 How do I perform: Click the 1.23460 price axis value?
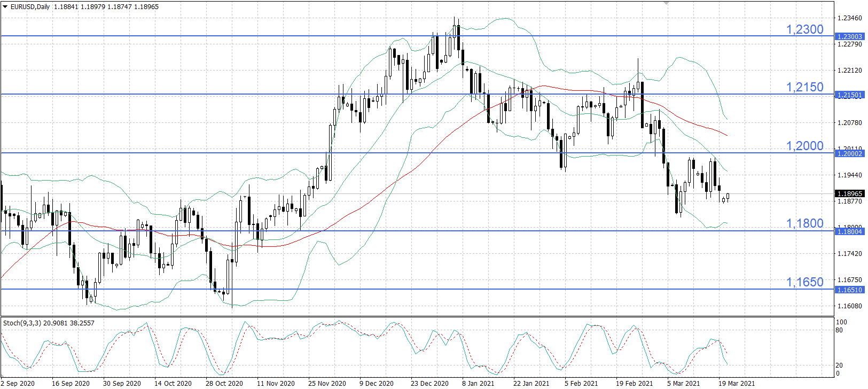pos(849,18)
